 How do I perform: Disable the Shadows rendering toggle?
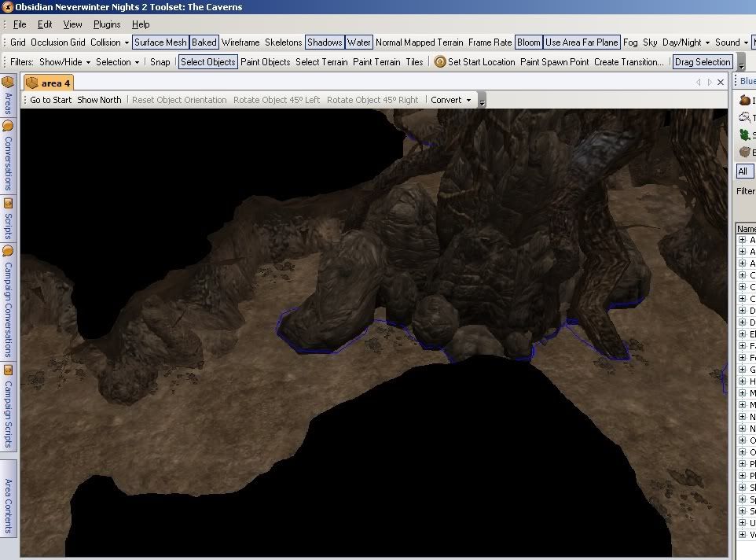[x=324, y=42]
